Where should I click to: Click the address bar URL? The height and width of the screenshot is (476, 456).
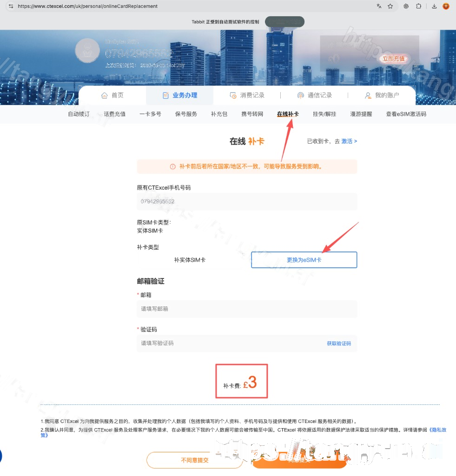[x=87, y=6]
